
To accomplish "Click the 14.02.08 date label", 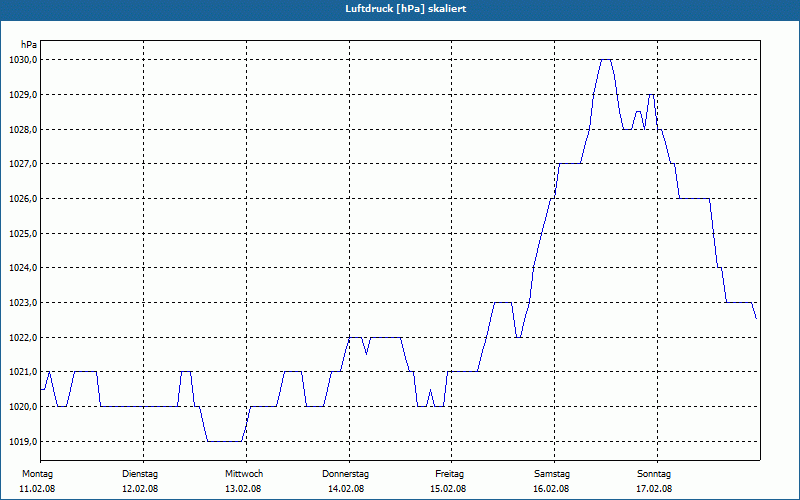I will coord(346,489).
